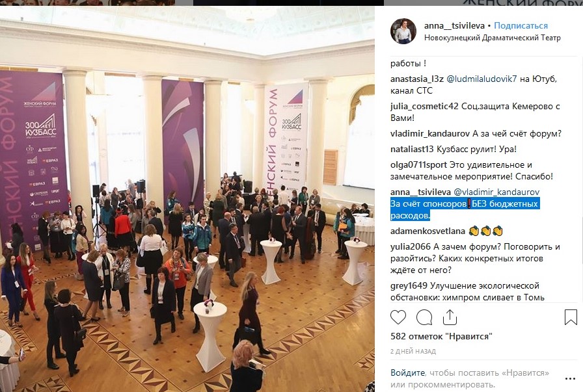
Task: View the 582 likes list
Action: (x=441, y=337)
